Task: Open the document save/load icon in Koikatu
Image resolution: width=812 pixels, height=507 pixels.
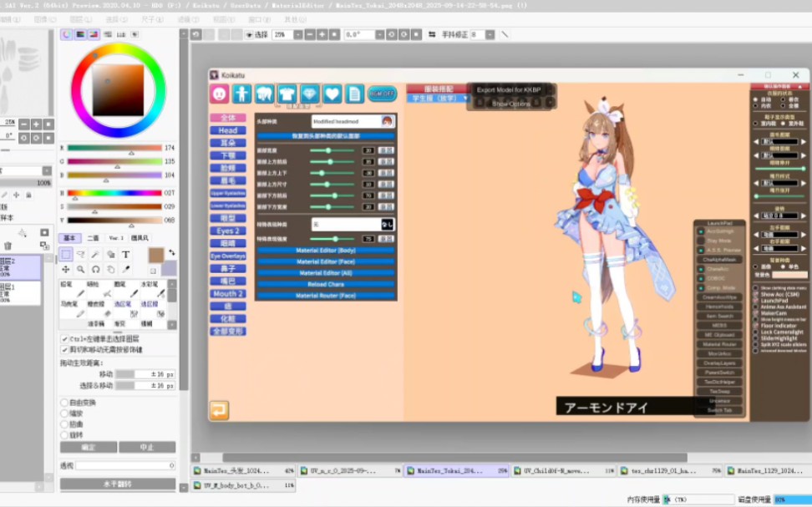Action: point(354,94)
